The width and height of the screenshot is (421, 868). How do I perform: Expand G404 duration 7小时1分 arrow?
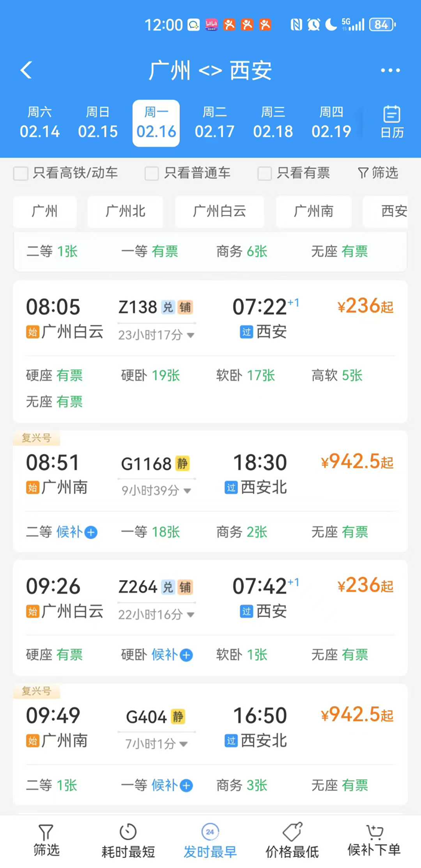184,744
